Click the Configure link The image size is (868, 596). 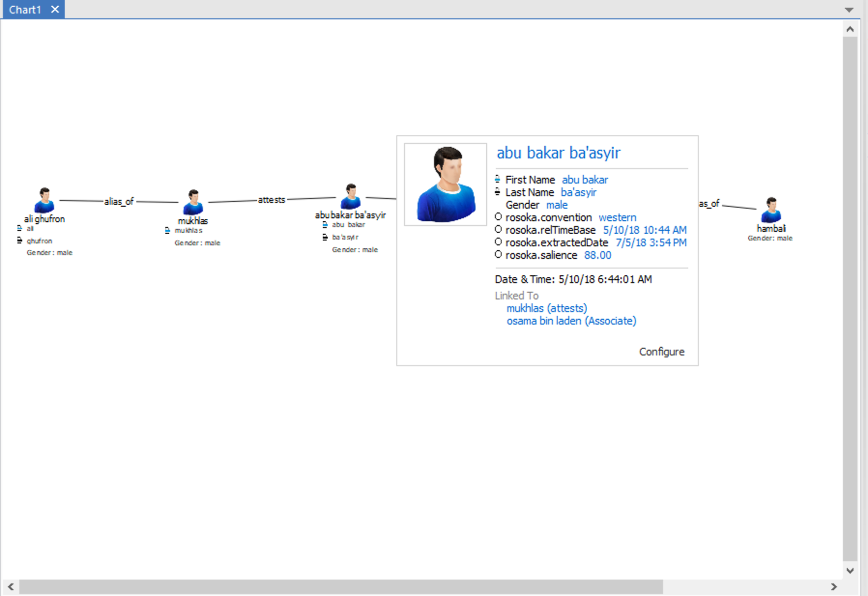tap(662, 352)
